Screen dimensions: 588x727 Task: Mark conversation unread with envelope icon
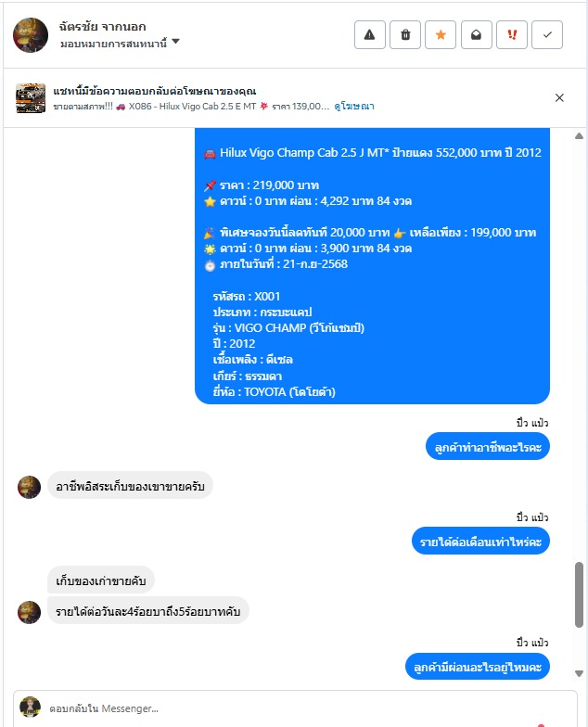pos(477,35)
